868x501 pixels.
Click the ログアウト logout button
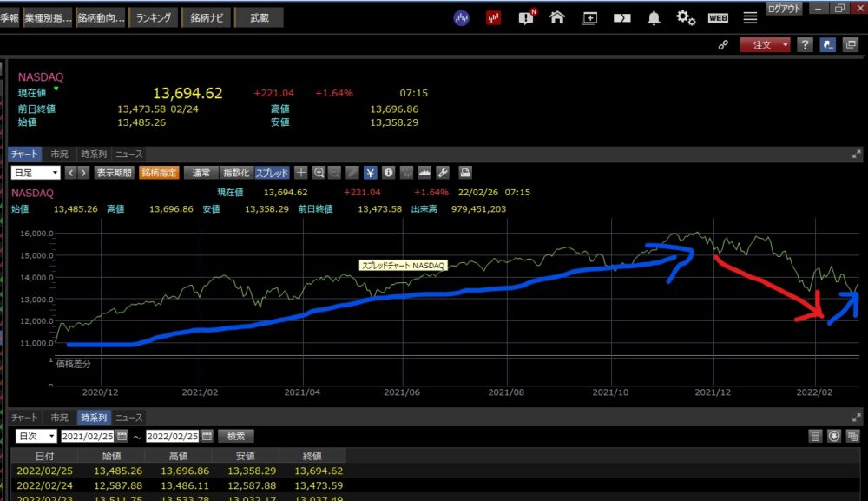pyautogui.click(x=784, y=9)
